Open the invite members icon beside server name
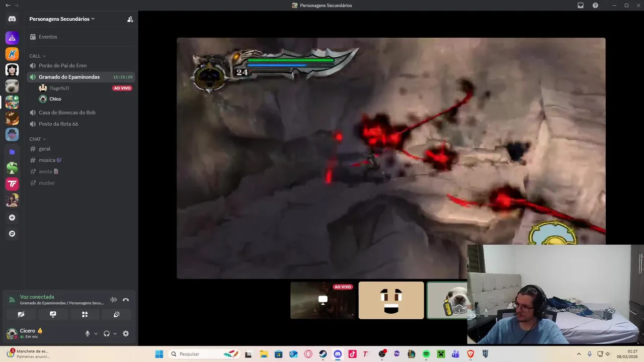644x362 pixels. (130, 19)
